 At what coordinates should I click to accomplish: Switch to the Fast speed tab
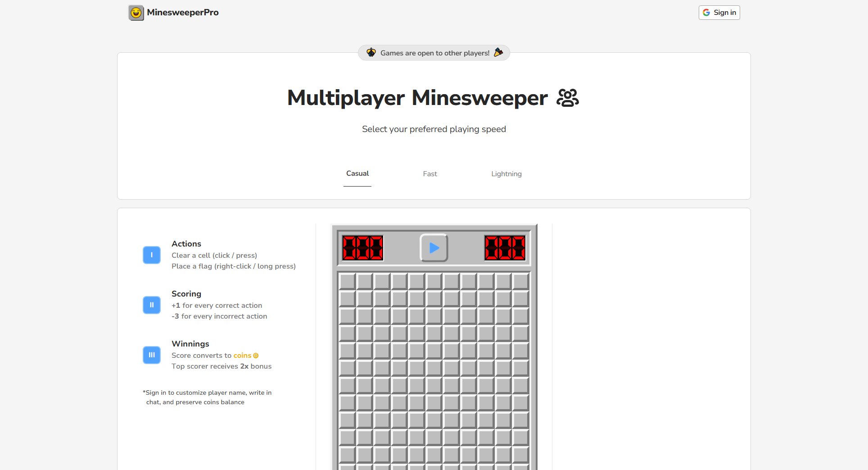430,174
